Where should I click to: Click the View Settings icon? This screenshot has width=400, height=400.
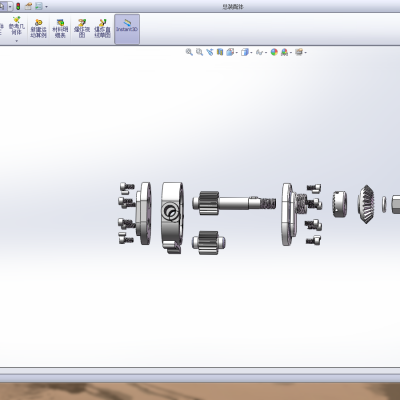pos(299,52)
